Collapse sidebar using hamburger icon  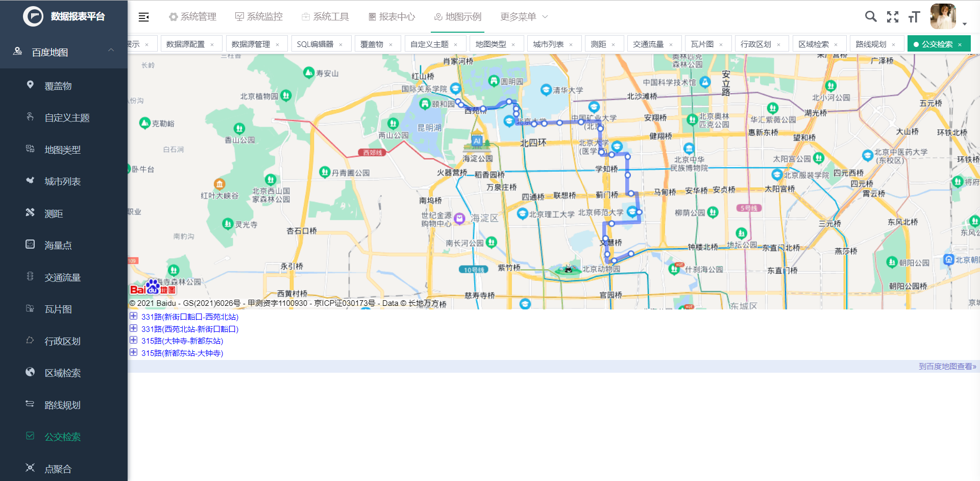(143, 16)
